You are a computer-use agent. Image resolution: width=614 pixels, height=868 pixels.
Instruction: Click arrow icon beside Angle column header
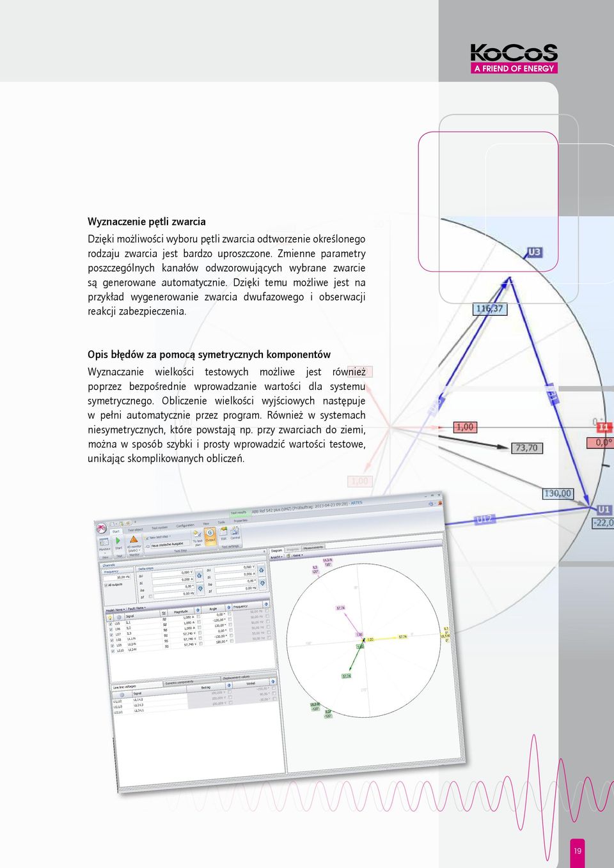pos(228,607)
